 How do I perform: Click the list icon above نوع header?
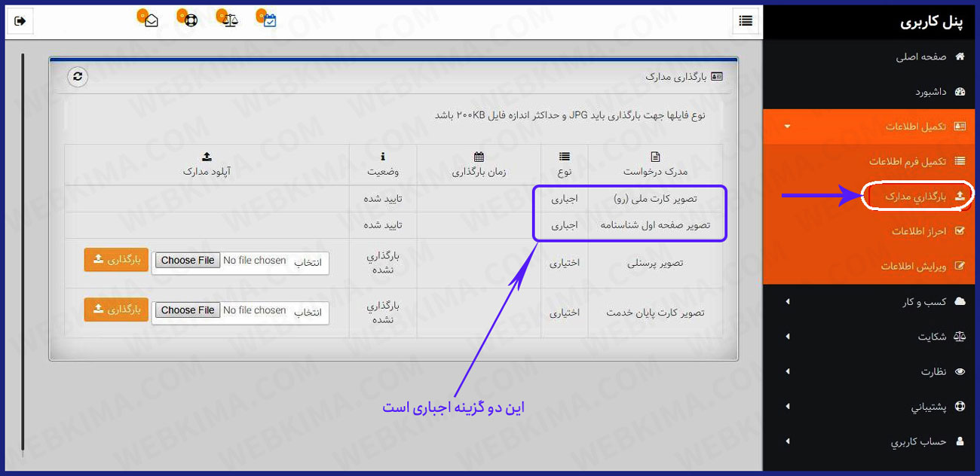(x=565, y=157)
